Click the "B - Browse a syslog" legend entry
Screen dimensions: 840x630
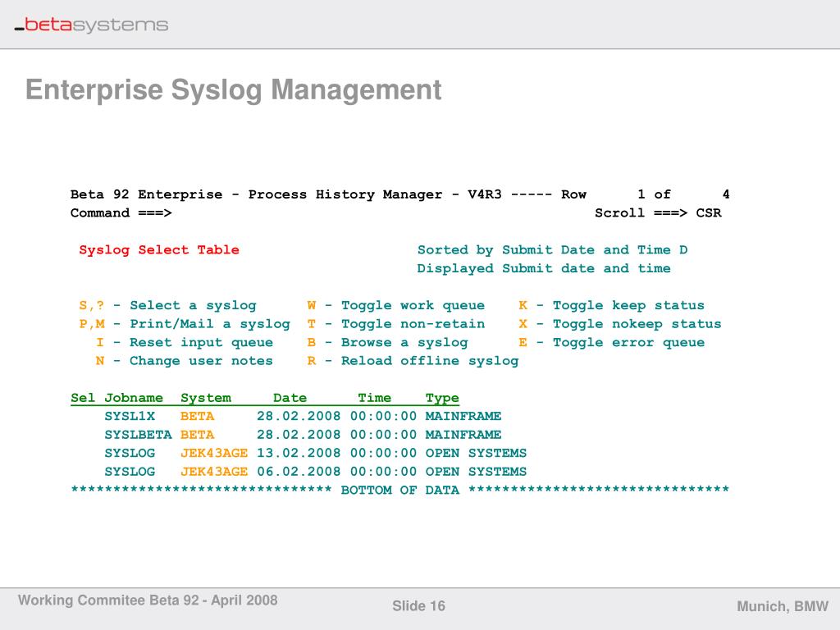(387, 342)
